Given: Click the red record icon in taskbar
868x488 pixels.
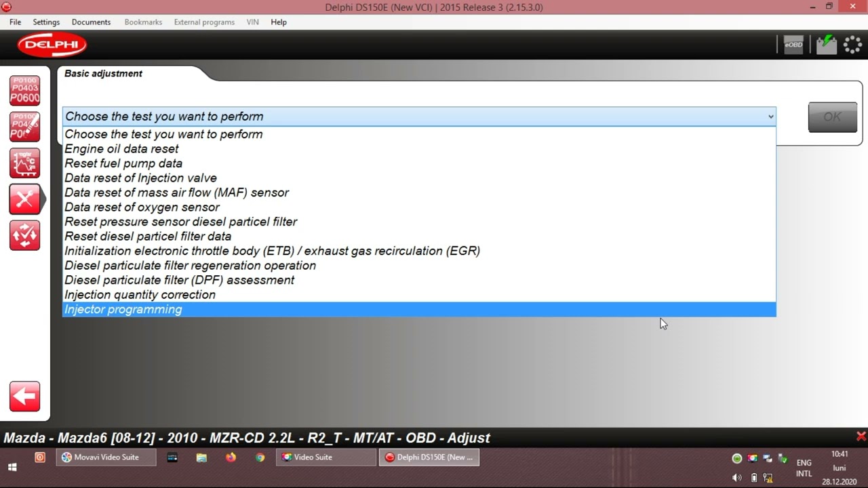Looking at the screenshot, I should click(40, 457).
